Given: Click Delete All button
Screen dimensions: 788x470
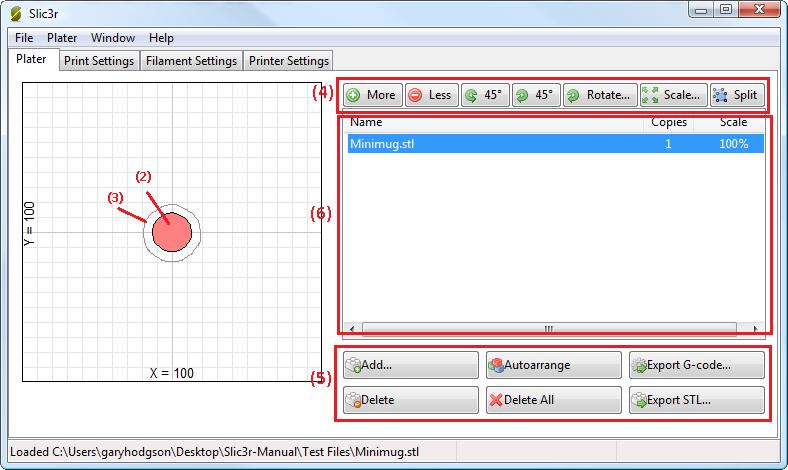Looking at the screenshot, I should pyautogui.click(x=553, y=400).
